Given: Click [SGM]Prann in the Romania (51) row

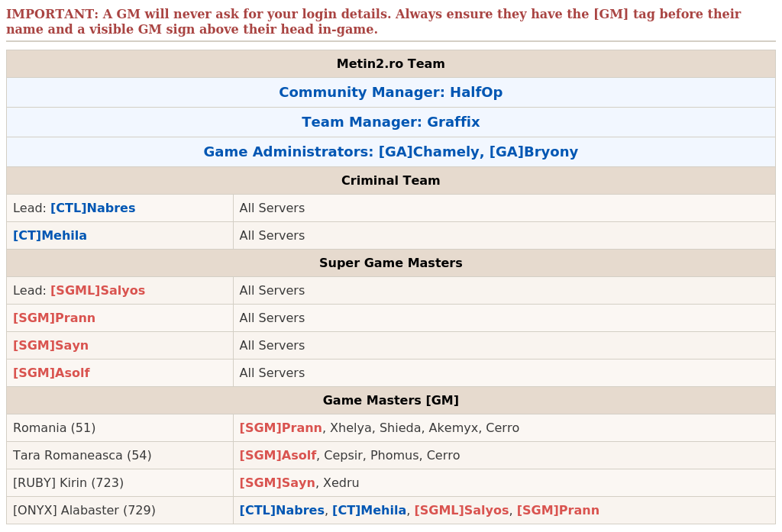Looking at the screenshot, I should click(x=281, y=427).
